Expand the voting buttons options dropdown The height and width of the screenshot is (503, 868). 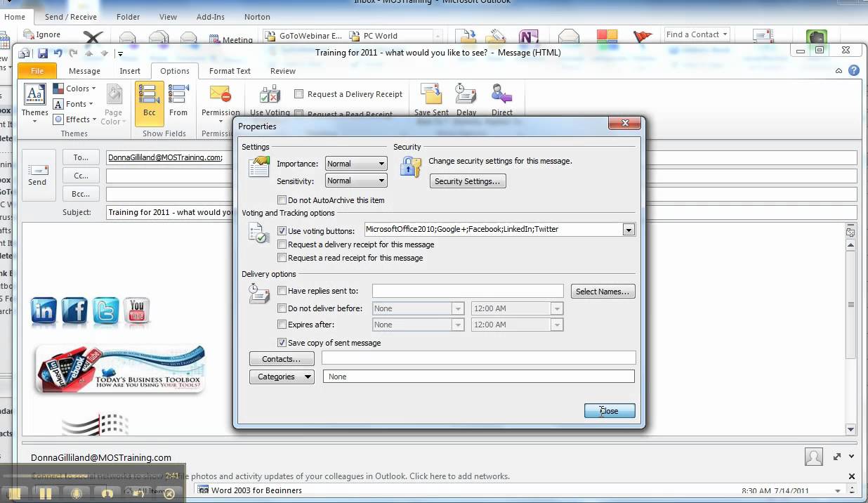629,230
